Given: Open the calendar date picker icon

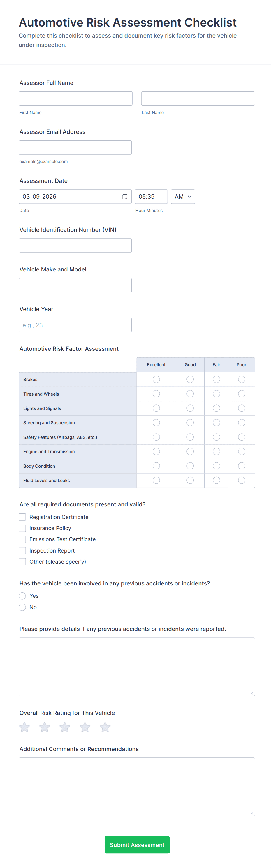Looking at the screenshot, I should pyautogui.click(x=125, y=197).
